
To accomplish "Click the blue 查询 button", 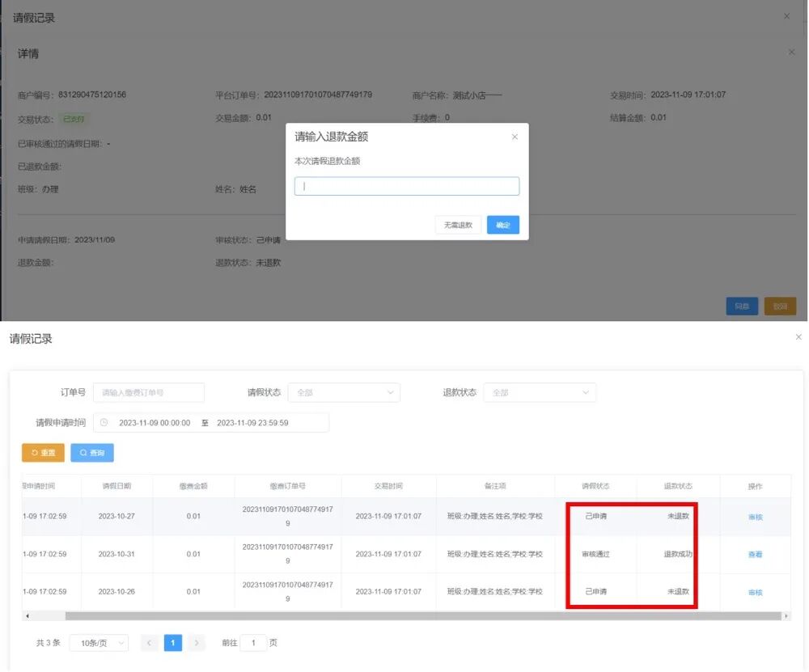I will (92, 453).
